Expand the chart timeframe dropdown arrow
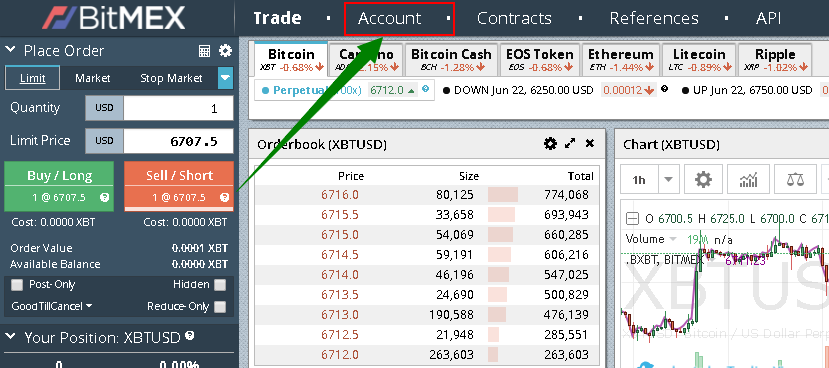 click(668, 180)
